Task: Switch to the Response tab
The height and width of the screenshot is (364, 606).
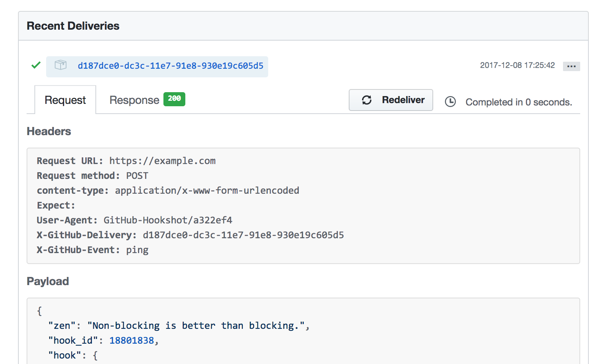Action: pos(134,100)
